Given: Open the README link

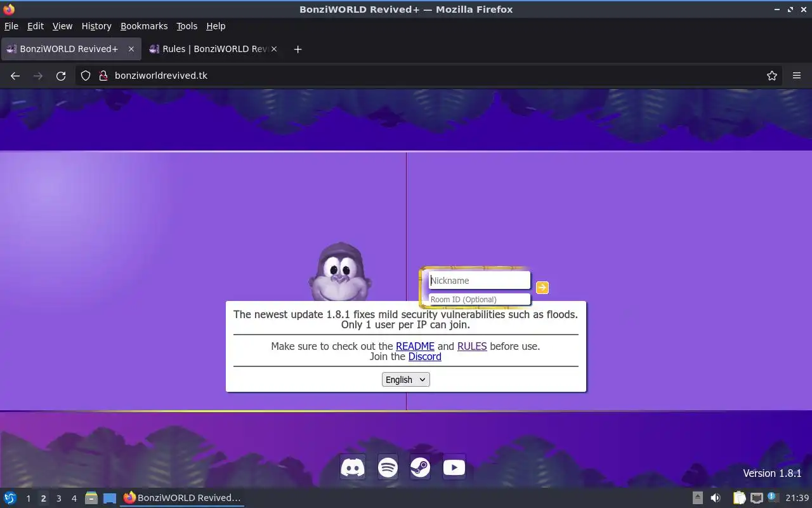Looking at the screenshot, I should click(x=415, y=346).
